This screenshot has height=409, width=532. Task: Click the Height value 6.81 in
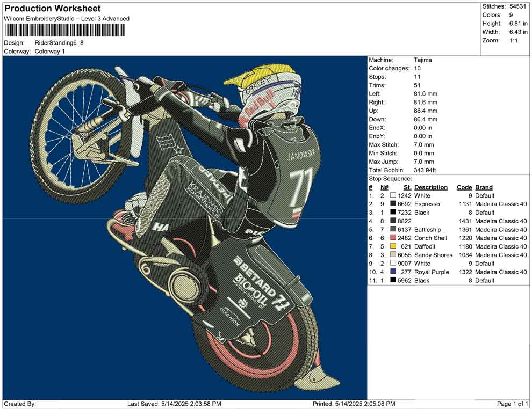tap(518, 24)
